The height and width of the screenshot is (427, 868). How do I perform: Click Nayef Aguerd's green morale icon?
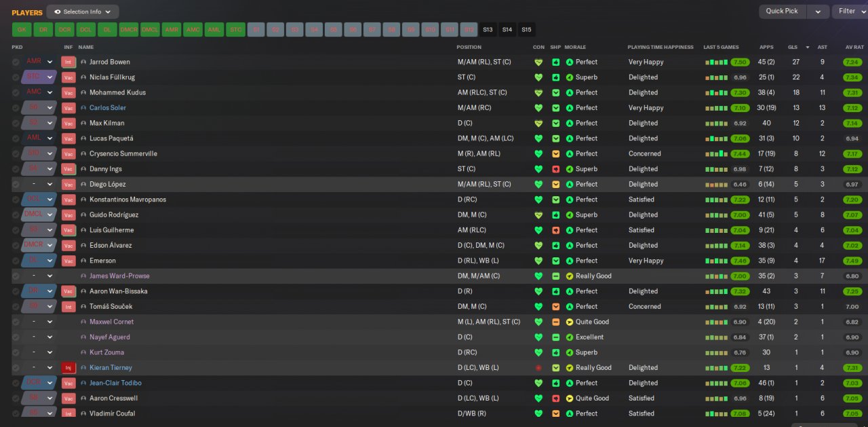tap(570, 337)
